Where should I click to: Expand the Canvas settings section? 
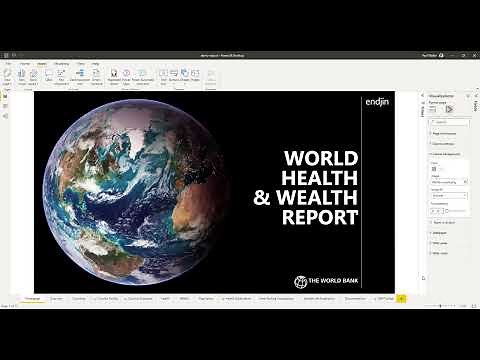443,144
